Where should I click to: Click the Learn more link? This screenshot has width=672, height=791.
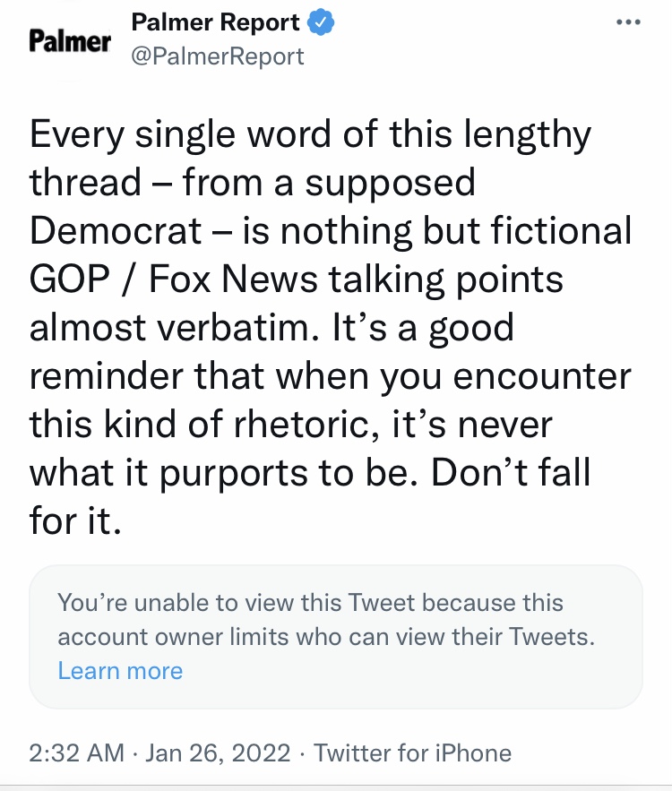[x=120, y=671]
